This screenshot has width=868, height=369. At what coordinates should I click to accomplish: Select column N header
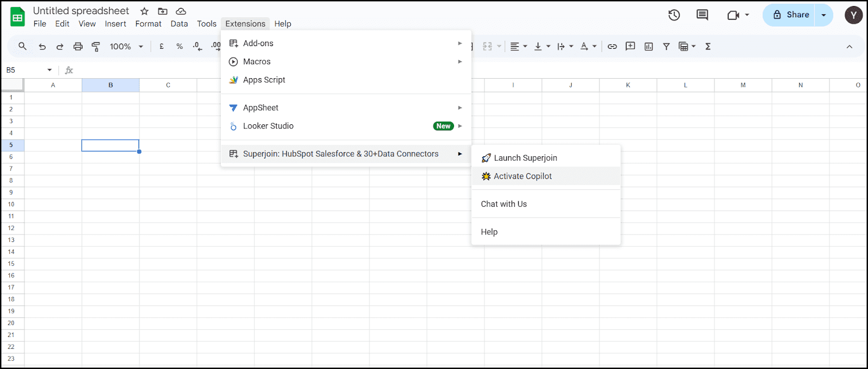pyautogui.click(x=801, y=85)
